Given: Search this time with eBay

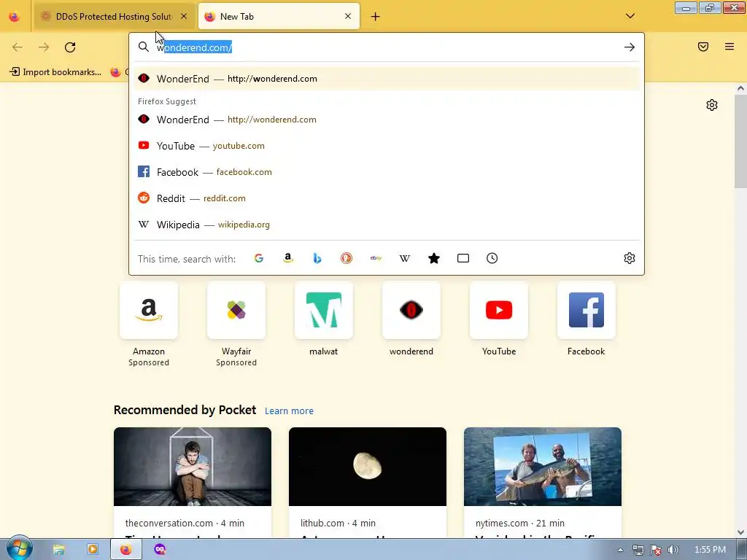Looking at the screenshot, I should [376, 258].
